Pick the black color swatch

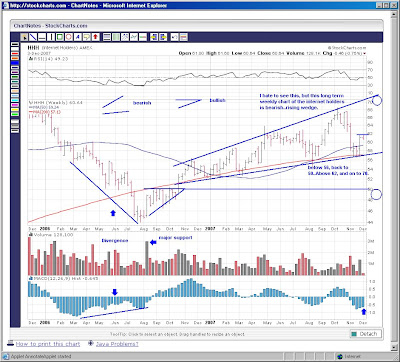[x=15, y=44]
